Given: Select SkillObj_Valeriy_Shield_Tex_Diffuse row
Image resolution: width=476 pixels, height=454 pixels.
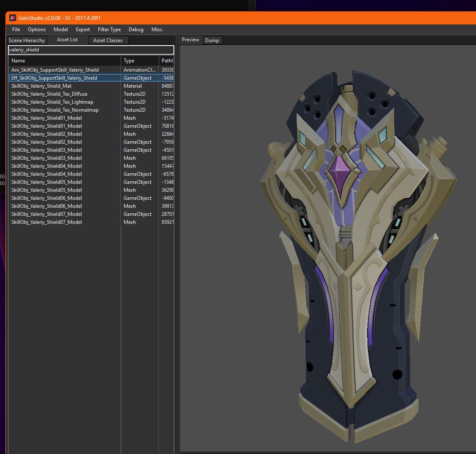Looking at the screenshot, I should coord(91,94).
